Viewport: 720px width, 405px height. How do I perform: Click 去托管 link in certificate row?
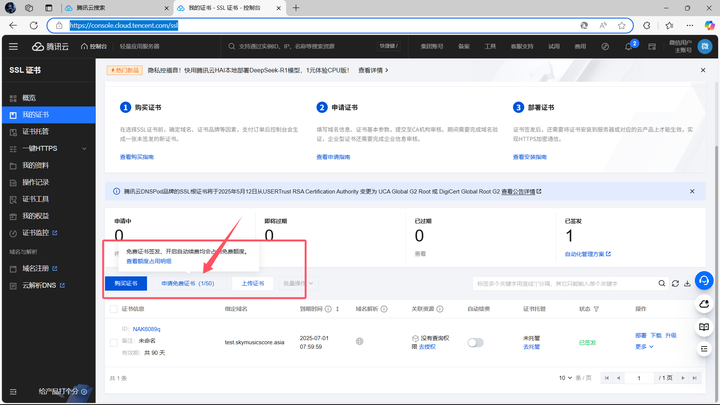[x=531, y=347]
